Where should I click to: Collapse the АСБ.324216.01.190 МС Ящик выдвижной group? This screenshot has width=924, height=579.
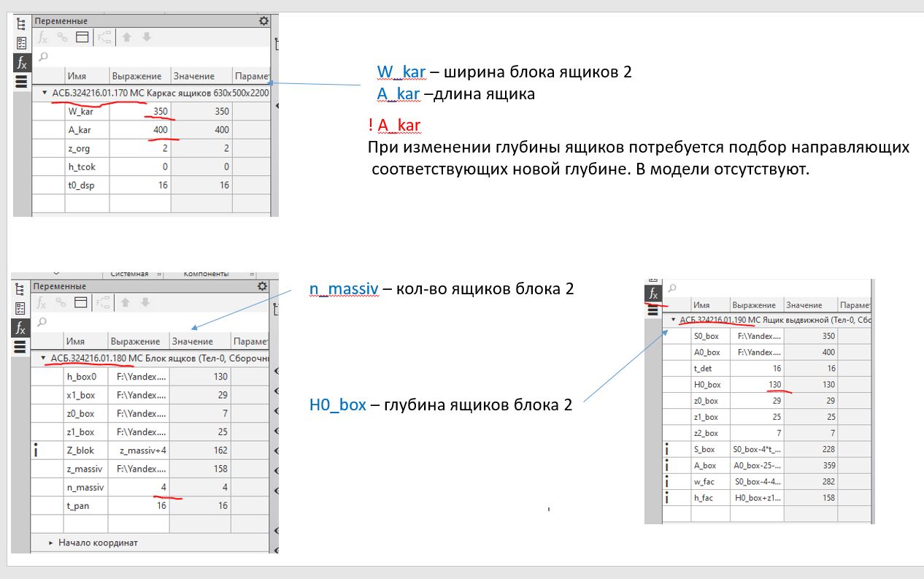click(x=673, y=320)
